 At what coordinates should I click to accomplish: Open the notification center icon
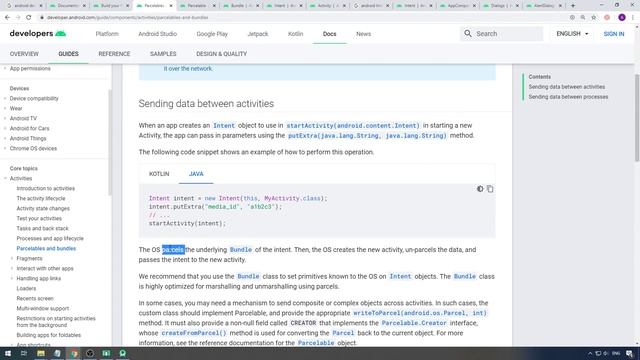[629, 353]
